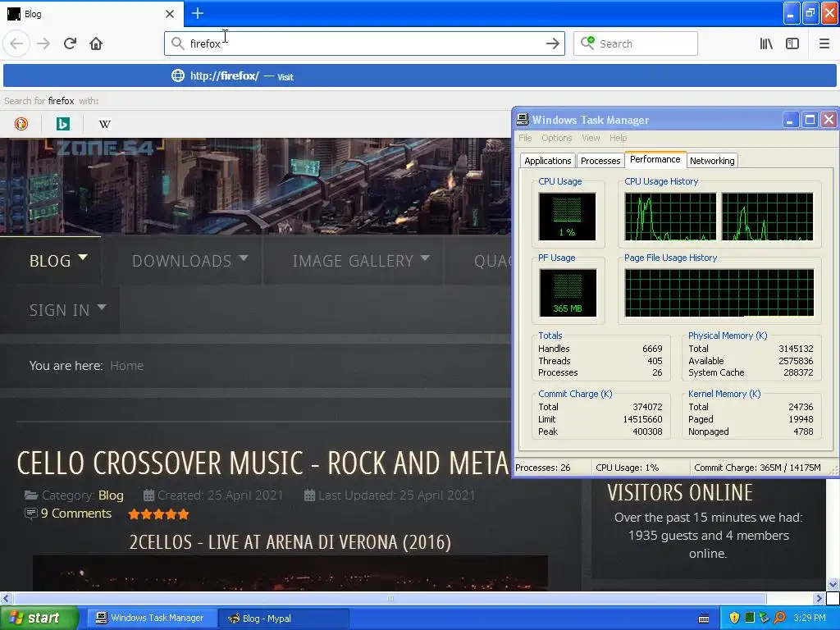The height and width of the screenshot is (630, 840).
Task: Click the green CPU meter tray icon
Action: click(x=750, y=618)
